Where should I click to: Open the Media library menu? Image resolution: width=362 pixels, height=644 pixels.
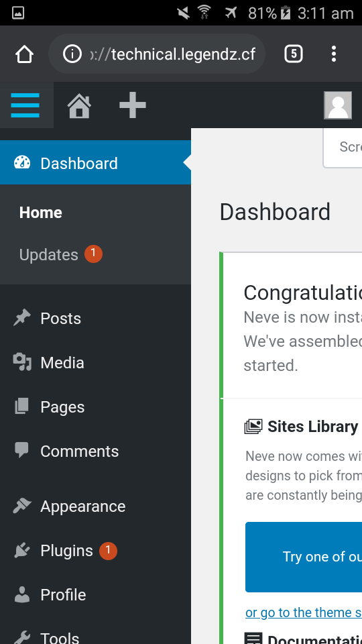[95, 363]
